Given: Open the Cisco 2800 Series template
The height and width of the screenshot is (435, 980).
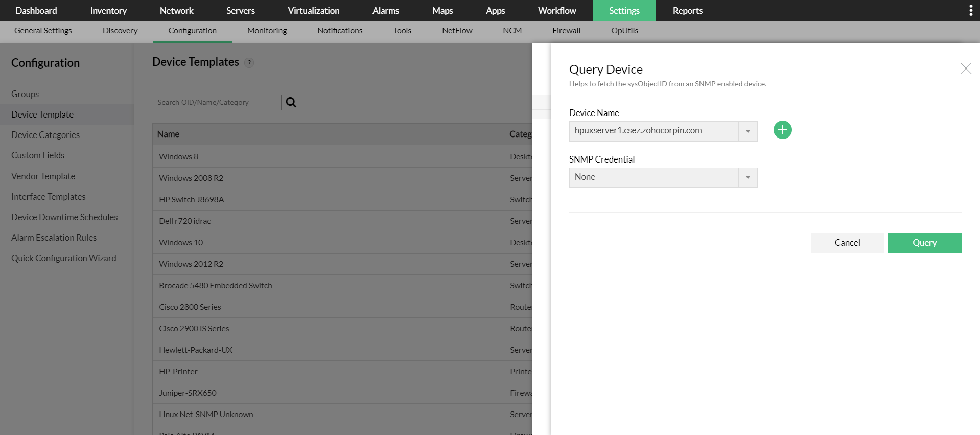Looking at the screenshot, I should pyautogui.click(x=190, y=307).
